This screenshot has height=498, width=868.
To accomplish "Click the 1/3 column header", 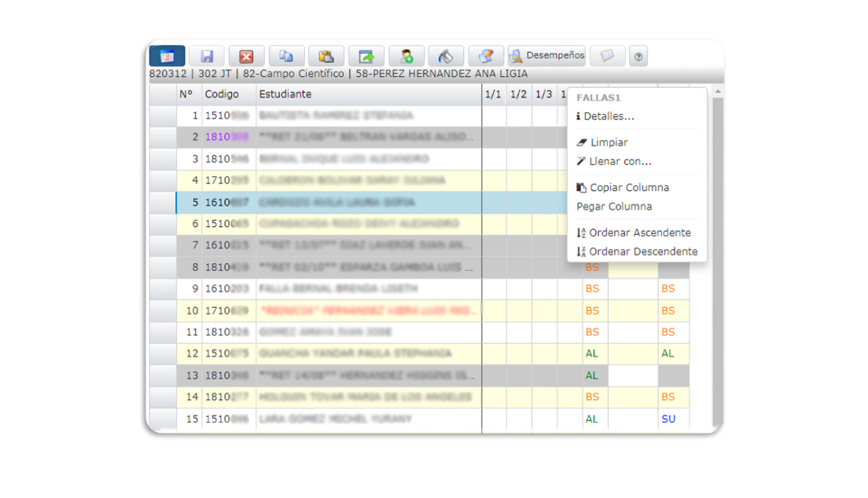I will point(544,94).
